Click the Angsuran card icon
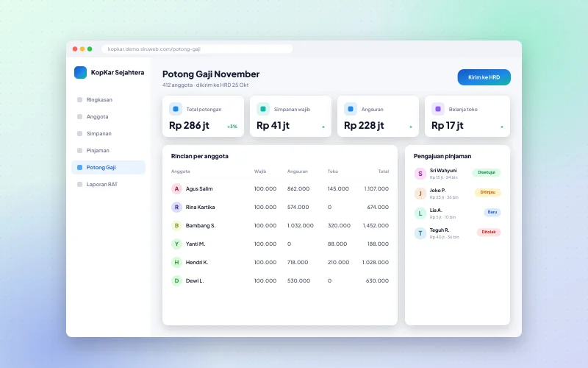This screenshot has width=588, height=368. [x=351, y=109]
